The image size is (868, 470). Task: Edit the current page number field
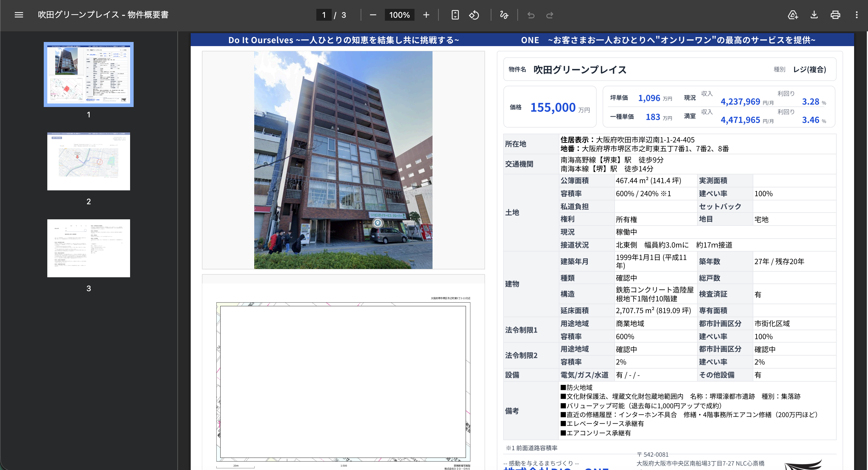click(x=324, y=15)
